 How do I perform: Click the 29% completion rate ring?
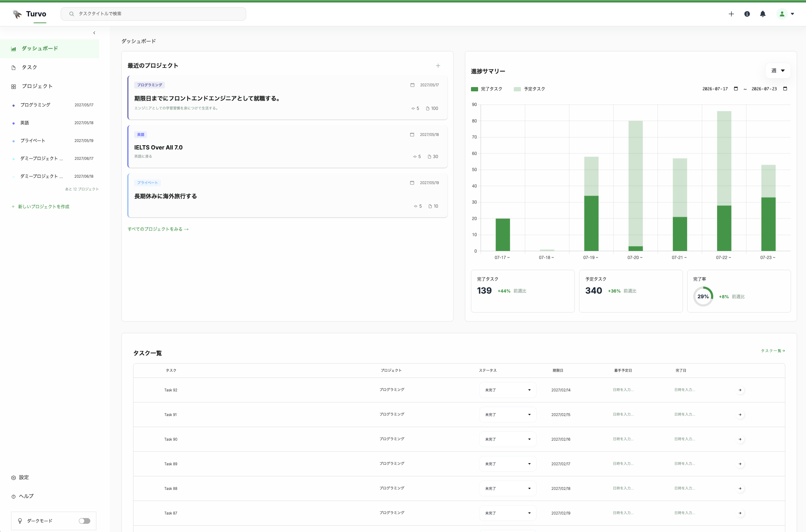coord(703,297)
